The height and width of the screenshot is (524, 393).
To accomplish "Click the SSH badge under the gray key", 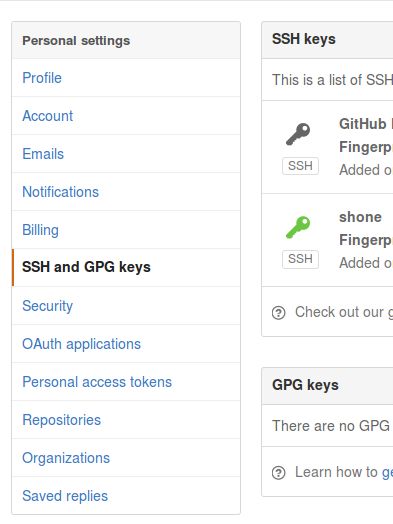I will pos(300,166).
